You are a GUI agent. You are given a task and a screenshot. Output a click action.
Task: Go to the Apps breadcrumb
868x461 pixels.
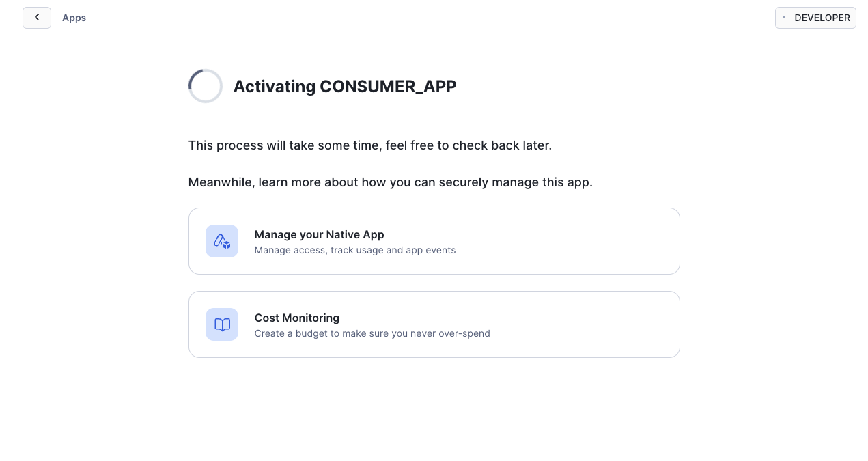[74, 18]
